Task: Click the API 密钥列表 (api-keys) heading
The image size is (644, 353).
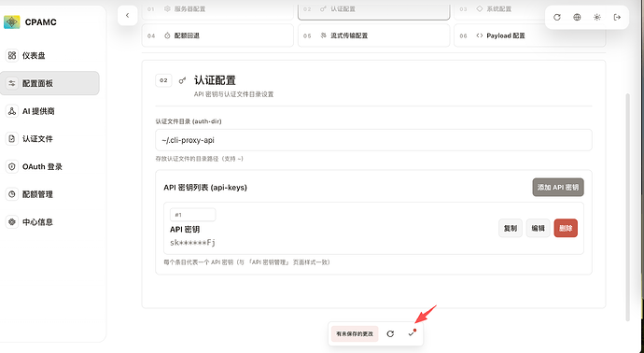Action: (x=205, y=188)
